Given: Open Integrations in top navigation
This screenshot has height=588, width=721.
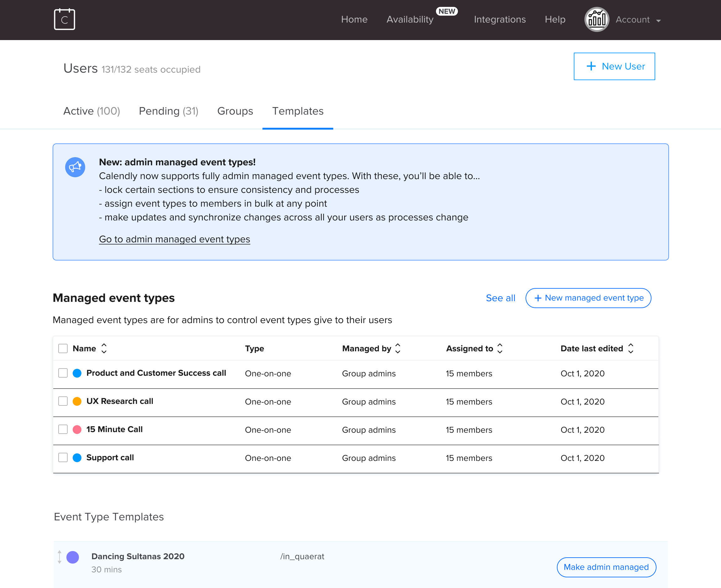Looking at the screenshot, I should point(500,19).
